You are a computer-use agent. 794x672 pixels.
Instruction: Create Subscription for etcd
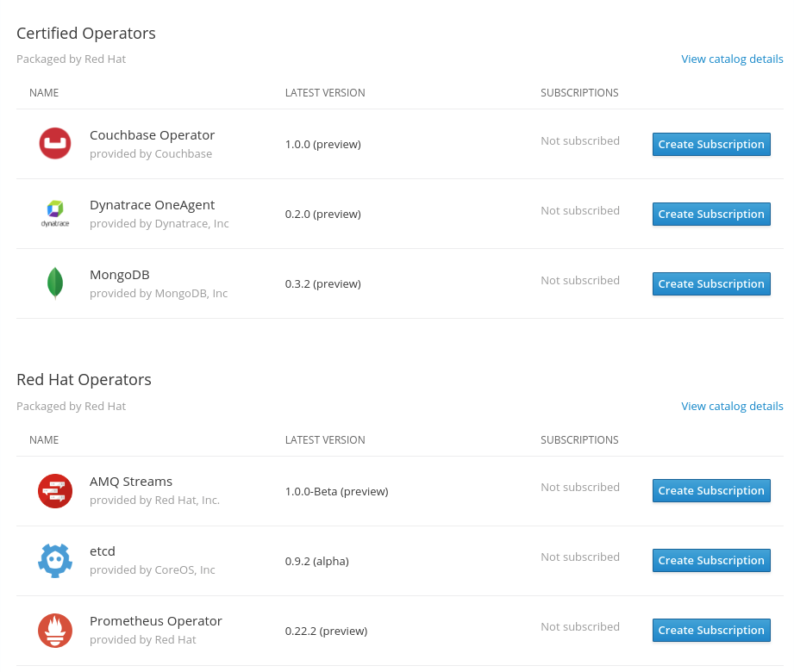tap(710, 561)
